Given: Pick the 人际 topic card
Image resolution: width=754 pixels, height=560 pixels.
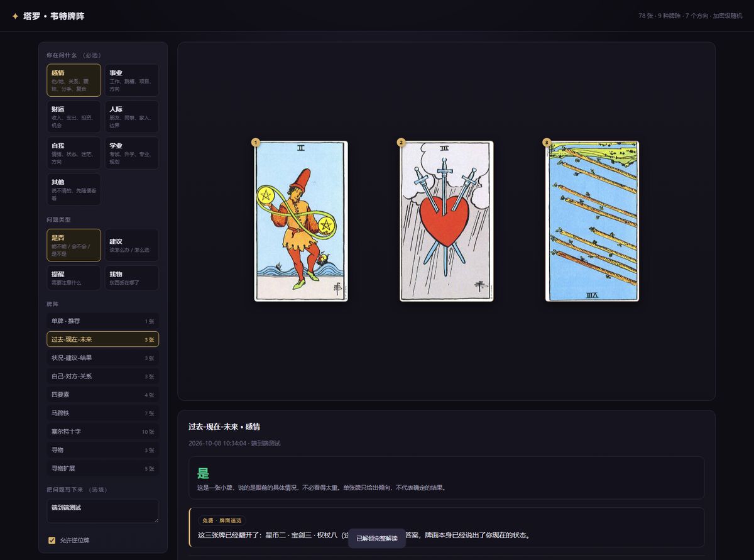Looking at the screenshot, I should coord(131,117).
